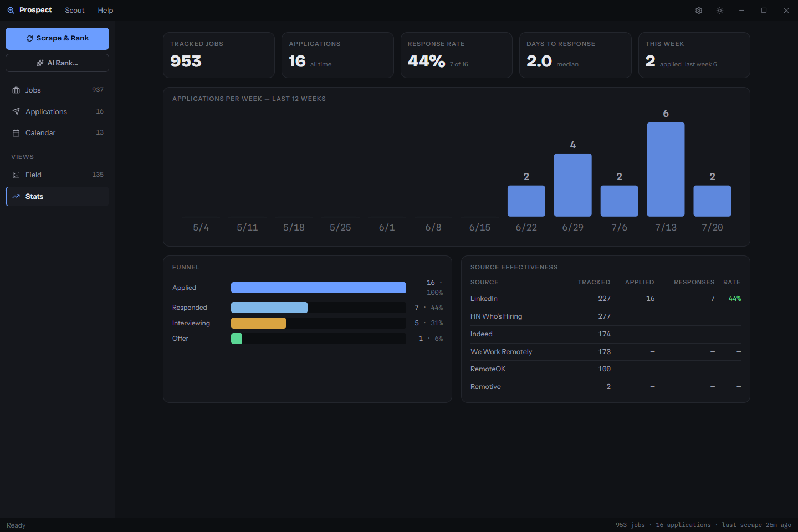Select the LinkedIn source row
Image resolution: width=798 pixels, height=532 pixels.
606,299
